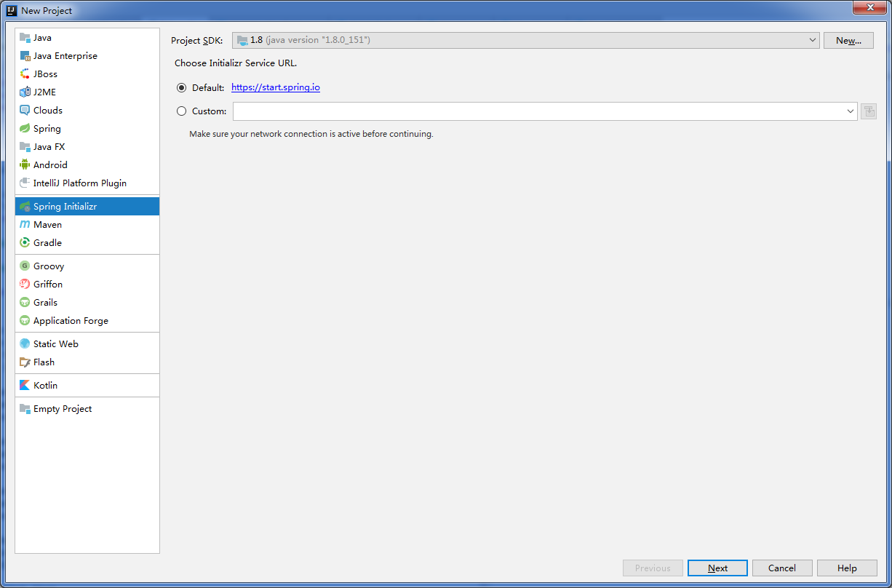Click the Static Web globe icon
Screen dimensions: 892x588
[25, 344]
